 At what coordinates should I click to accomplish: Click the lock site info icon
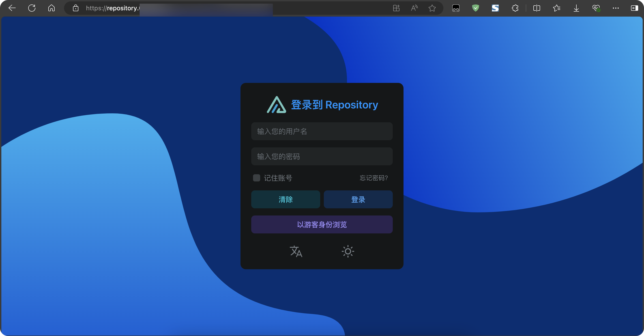[x=75, y=8]
